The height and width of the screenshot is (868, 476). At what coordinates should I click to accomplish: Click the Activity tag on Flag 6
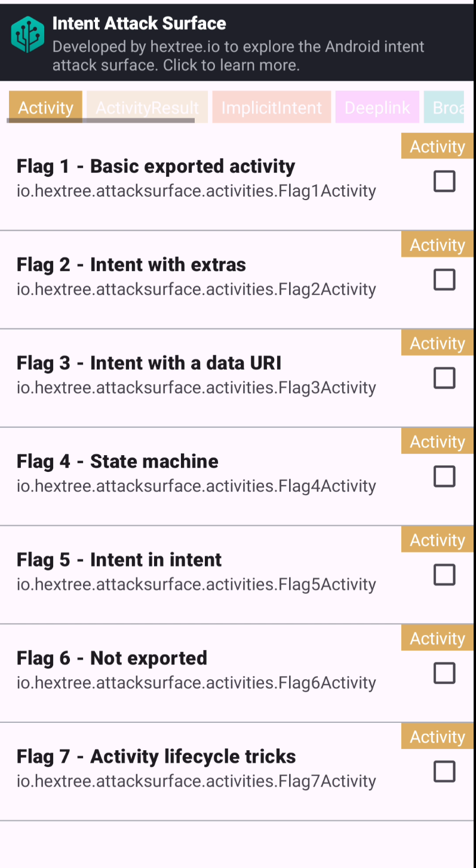(x=437, y=639)
